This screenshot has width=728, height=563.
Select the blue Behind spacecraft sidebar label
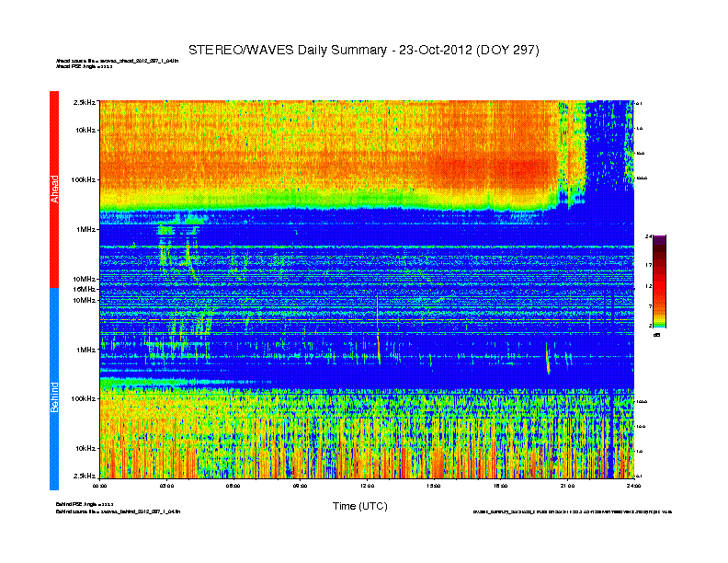(53, 389)
